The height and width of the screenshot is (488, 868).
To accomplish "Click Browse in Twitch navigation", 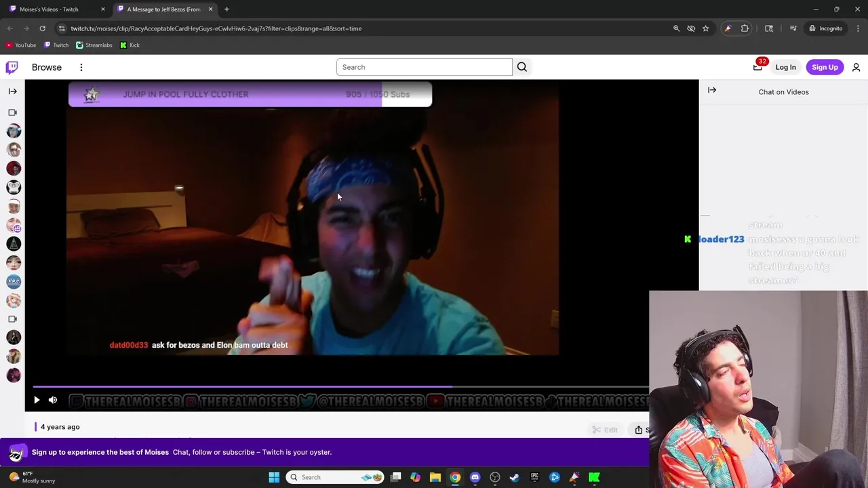I will 47,67.
